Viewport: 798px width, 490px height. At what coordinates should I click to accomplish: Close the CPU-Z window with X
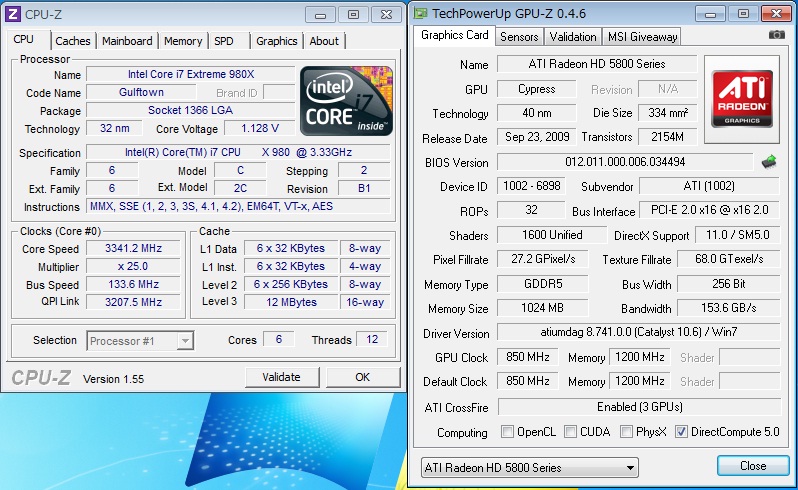tap(386, 15)
